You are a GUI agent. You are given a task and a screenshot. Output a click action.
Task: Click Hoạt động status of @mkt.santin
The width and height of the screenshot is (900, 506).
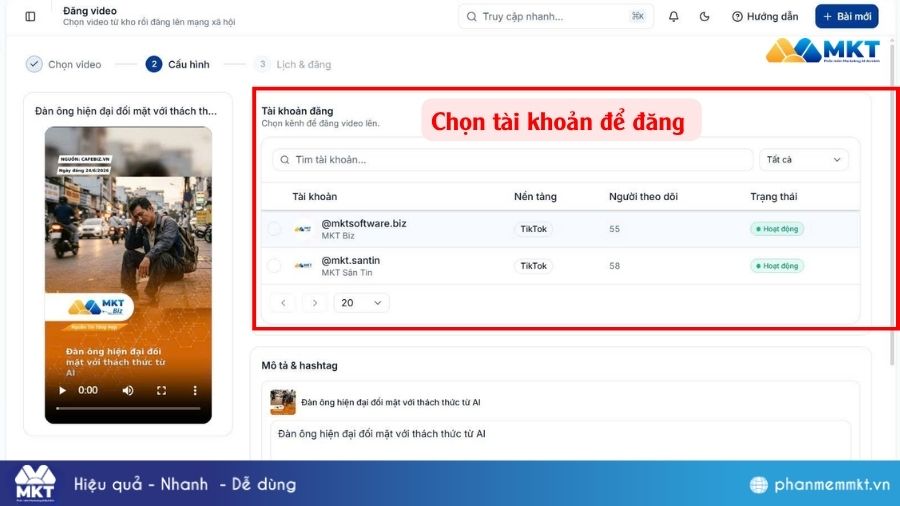[777, 266]
